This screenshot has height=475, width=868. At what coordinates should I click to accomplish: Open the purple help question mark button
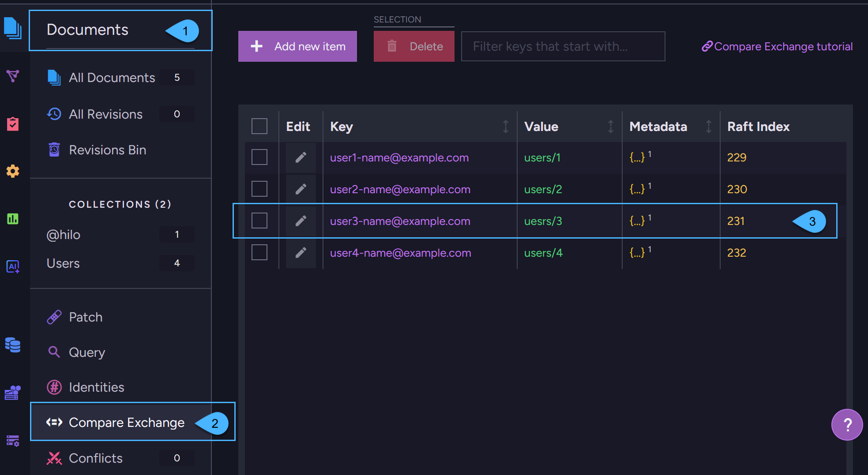(846, 425)
